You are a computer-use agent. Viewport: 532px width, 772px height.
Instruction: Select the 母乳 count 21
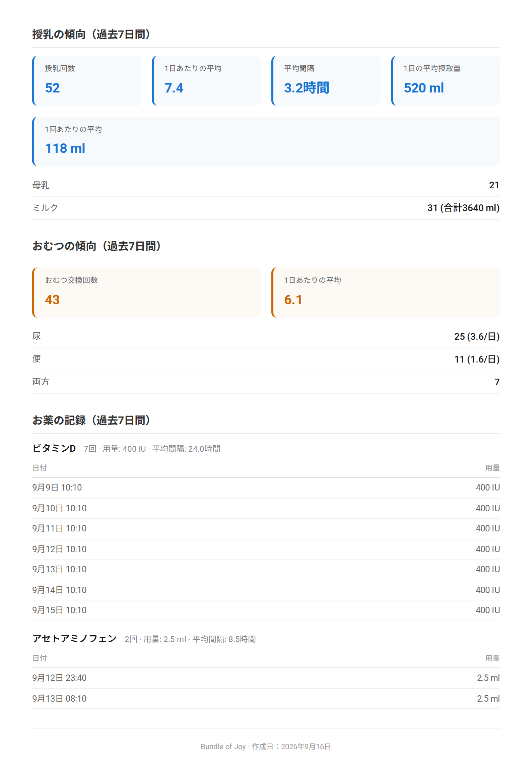[494, 185]
